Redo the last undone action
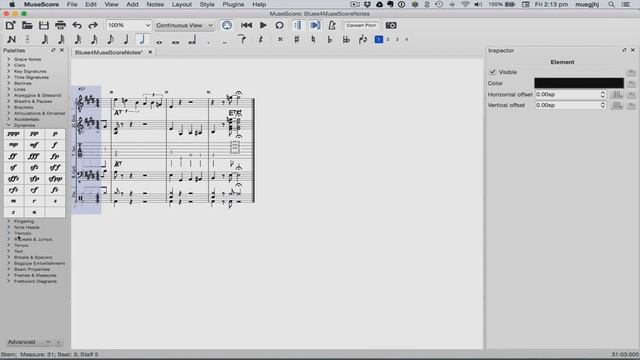640x360 pixels. click(93, 25)
